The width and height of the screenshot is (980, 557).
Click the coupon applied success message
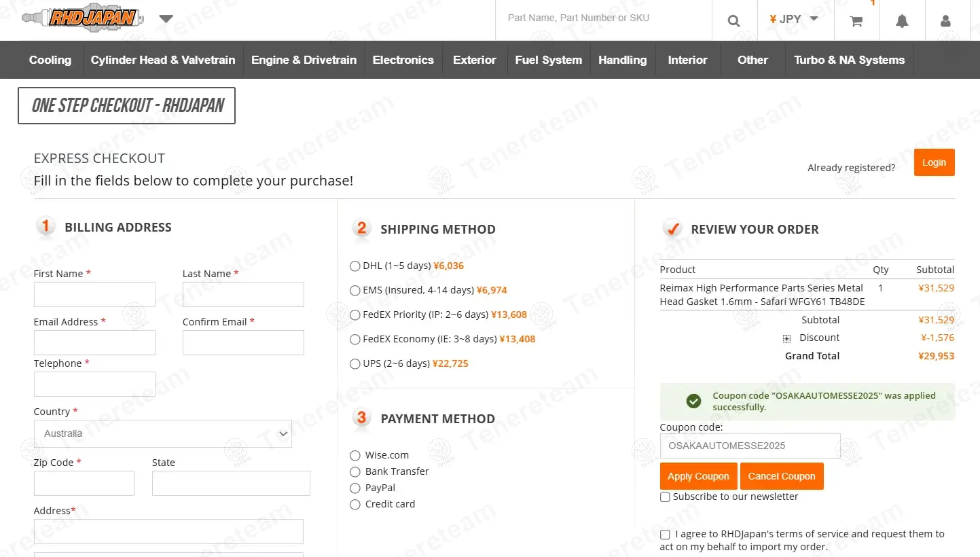click(807, 401)
